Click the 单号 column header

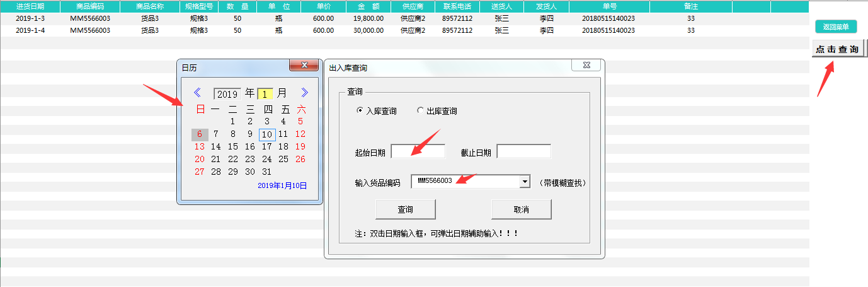click(609, 6)
